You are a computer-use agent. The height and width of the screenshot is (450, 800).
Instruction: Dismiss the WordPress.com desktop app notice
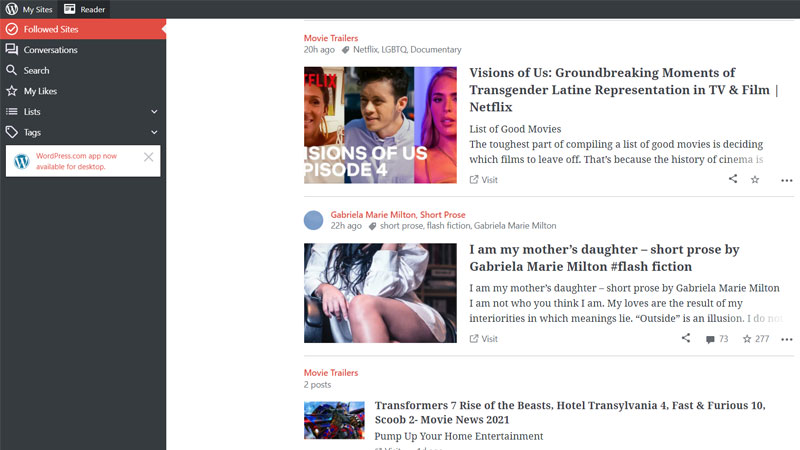[148, 157]
